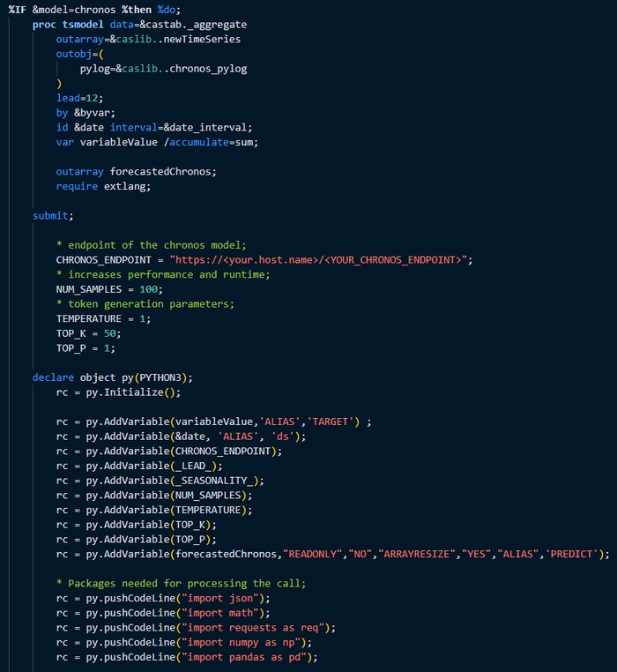Image resolution: width=617 pixels, height=672 pixels.
Task: Click 'pylog=&caslib..chronos_pylog' text
Action: 163,69
